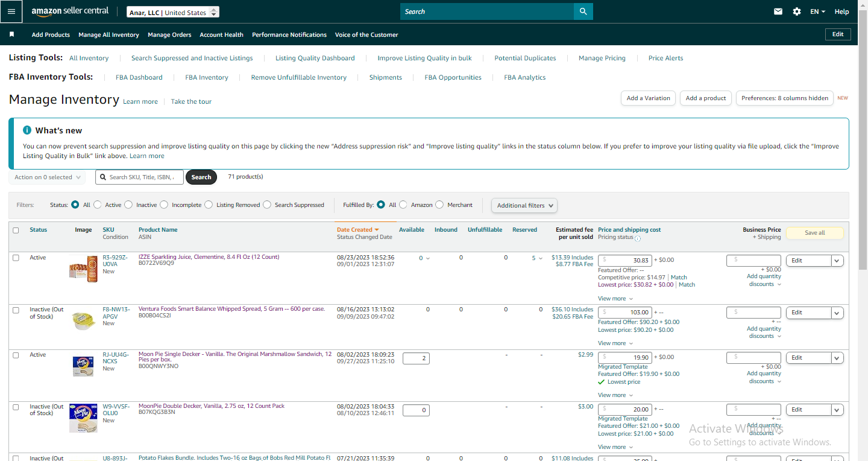The image size is (868, 461).
Task: Open Add Products in the navigation bar
Action: tap(51, 35)
